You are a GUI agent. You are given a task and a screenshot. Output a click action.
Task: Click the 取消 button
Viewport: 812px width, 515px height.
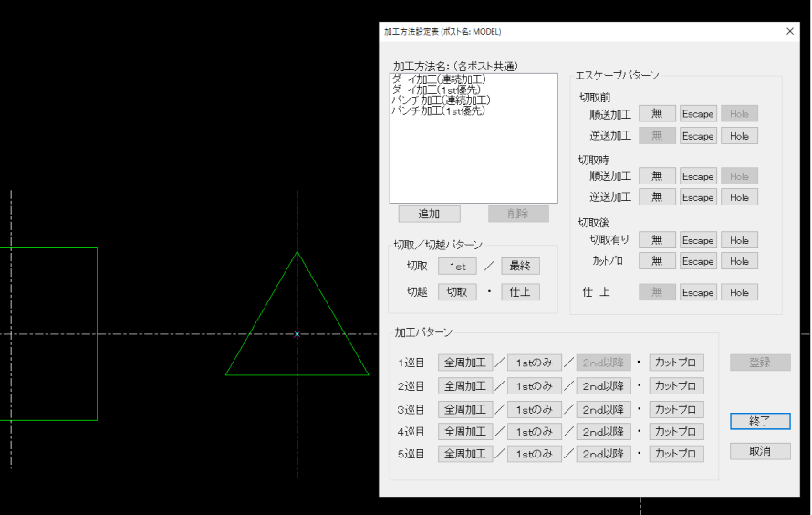[x=760, y=452]
